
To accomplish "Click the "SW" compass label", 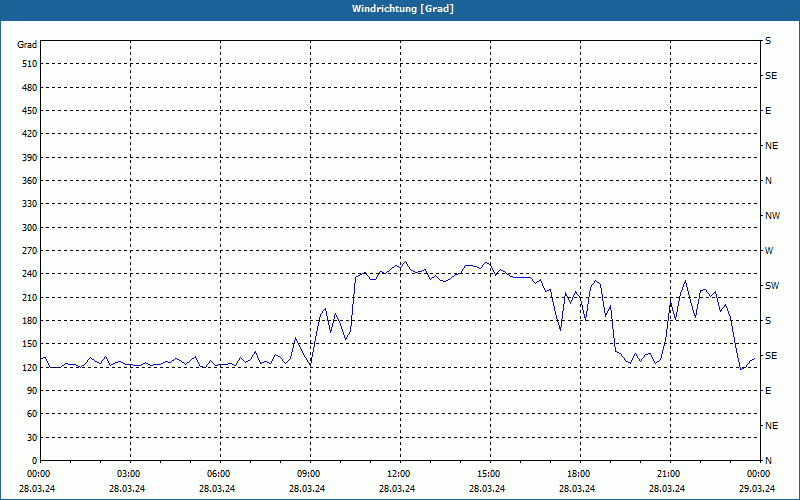I will (x=772, y=286).
